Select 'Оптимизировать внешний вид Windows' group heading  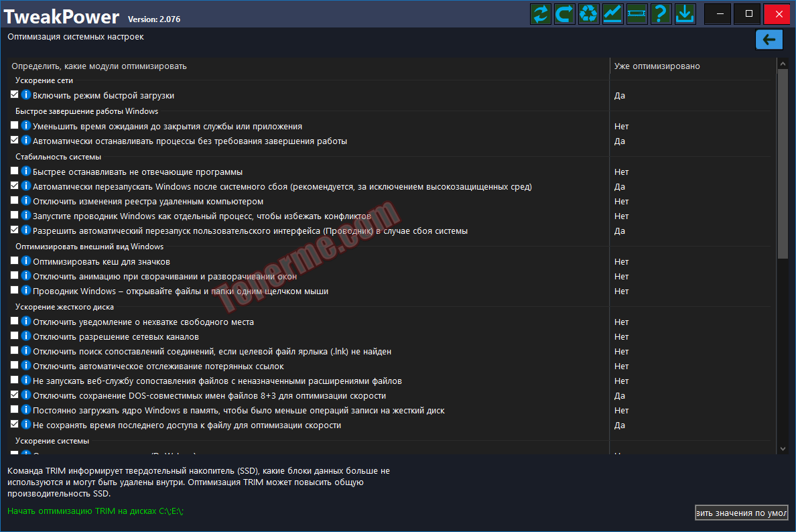point(89,247)
